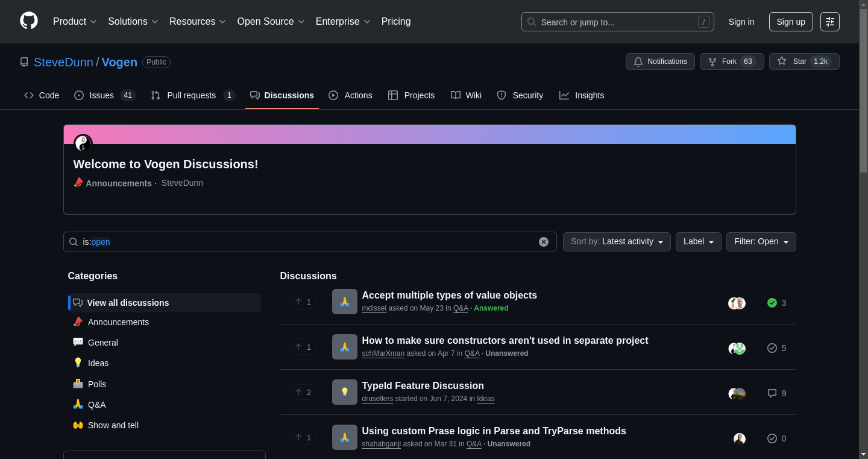View participant avatars for TypeId Feature Discussion

point(737,394)
